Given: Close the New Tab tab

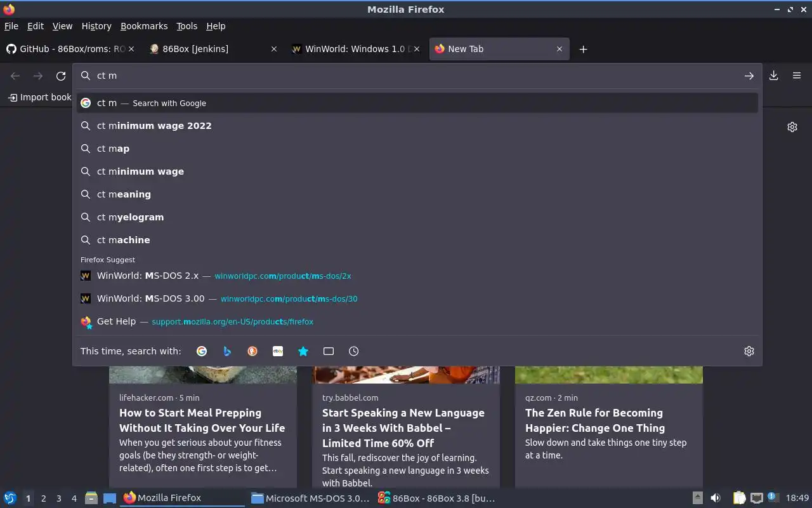Looking at the screenshot, I should click(x=560, y=49).
